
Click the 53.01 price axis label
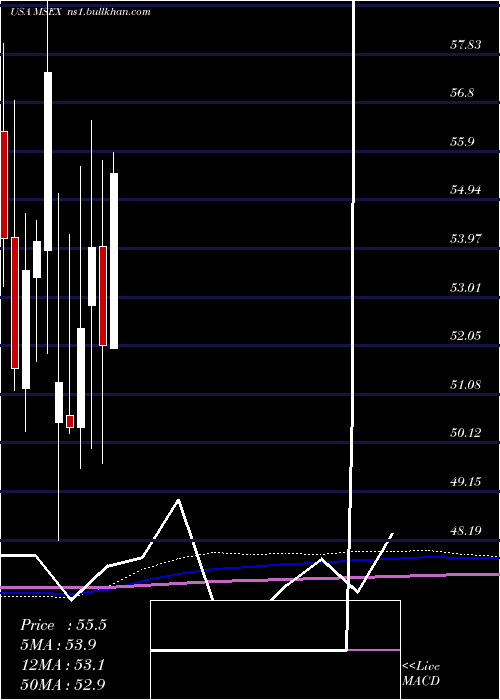coord(466,288)
